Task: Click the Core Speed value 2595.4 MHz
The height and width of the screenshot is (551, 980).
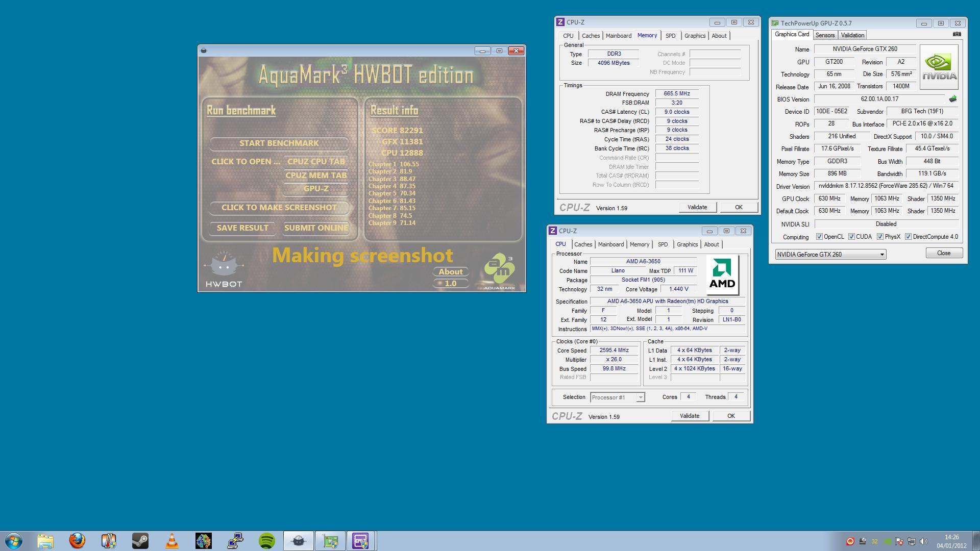Action: pyautogui.click(x=614, y=350)
